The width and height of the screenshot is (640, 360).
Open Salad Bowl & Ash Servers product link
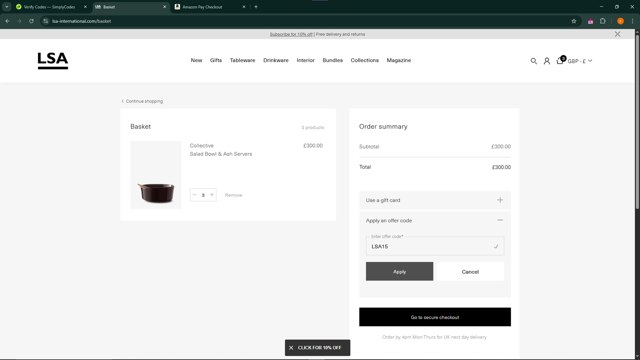click(221, 154)
